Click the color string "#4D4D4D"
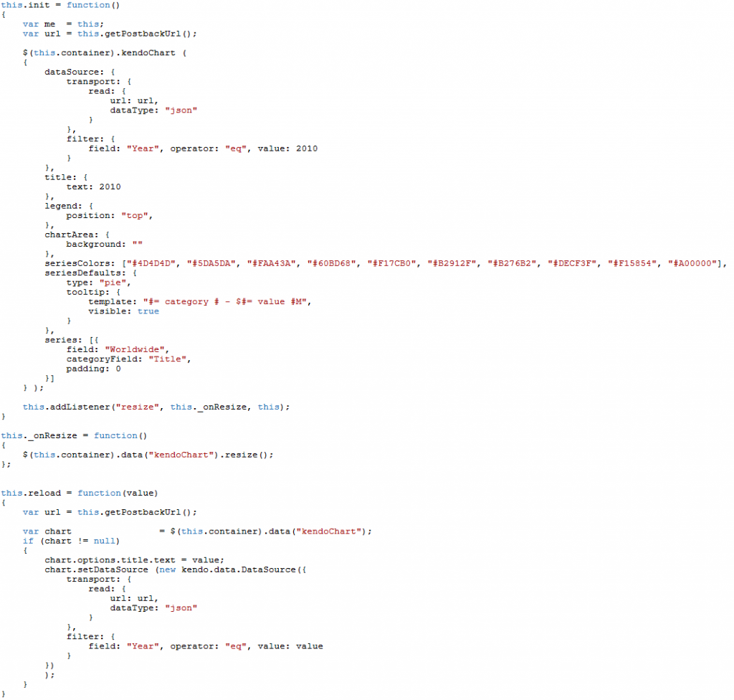Screen dimensions: 734x700 point(151,263)
